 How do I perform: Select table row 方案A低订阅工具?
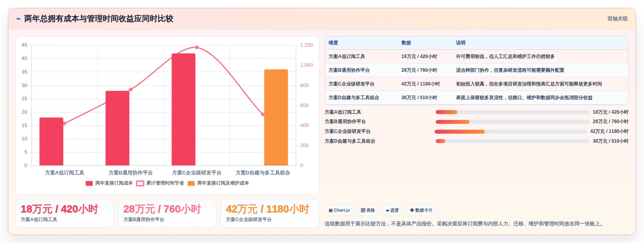[477, 56]
